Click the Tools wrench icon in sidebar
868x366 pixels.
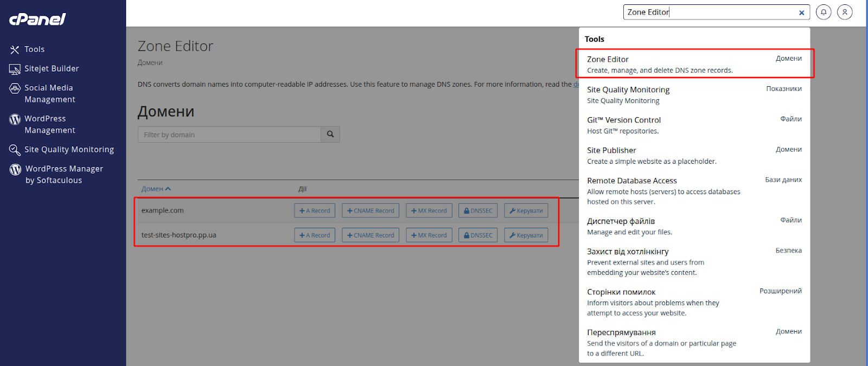[15, 50]
